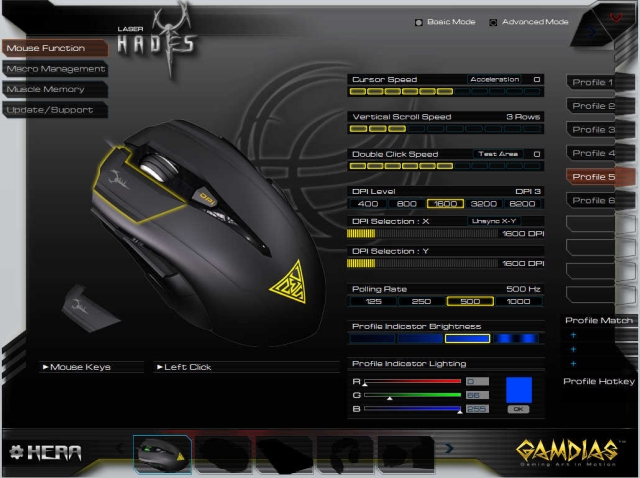Viewport: 640px width, 478px height.
Task: Switch to Profile 2 tab
Action: coord(593,106)
